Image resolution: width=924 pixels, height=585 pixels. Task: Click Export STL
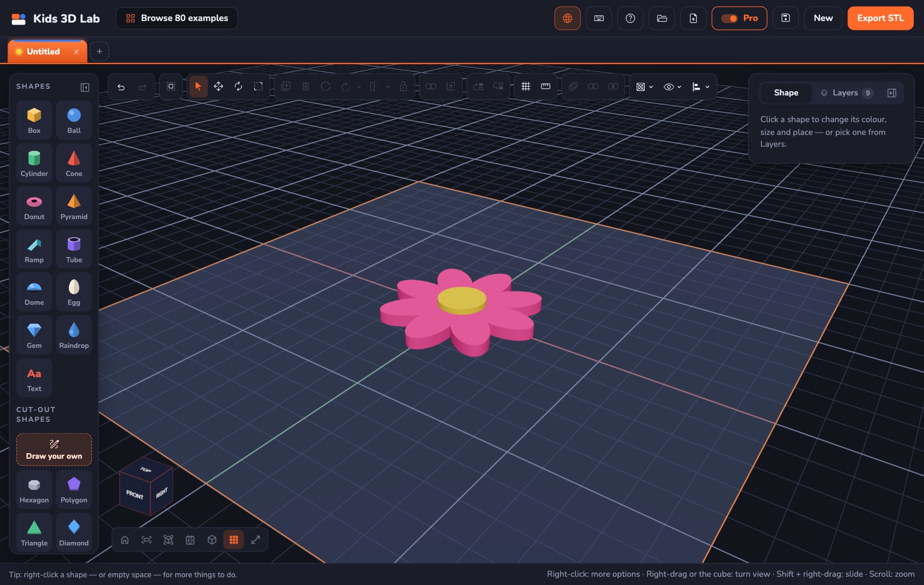(x=880, y=18)
